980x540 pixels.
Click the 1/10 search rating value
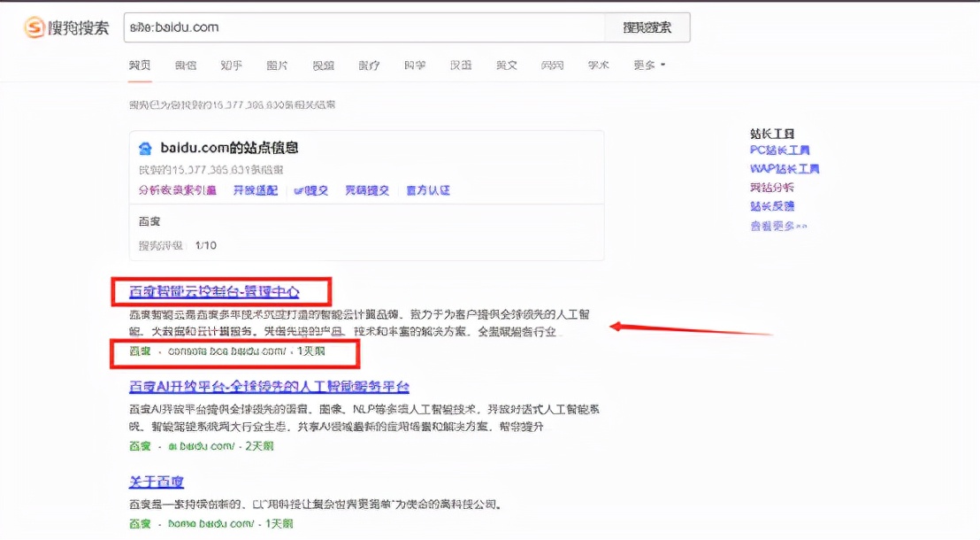pos(205,245)
